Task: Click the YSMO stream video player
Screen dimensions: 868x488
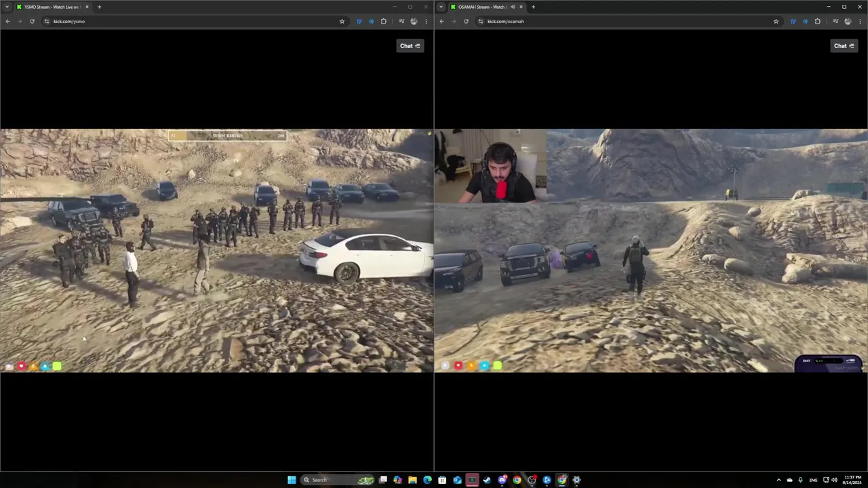Action: [x=216, y=250]
